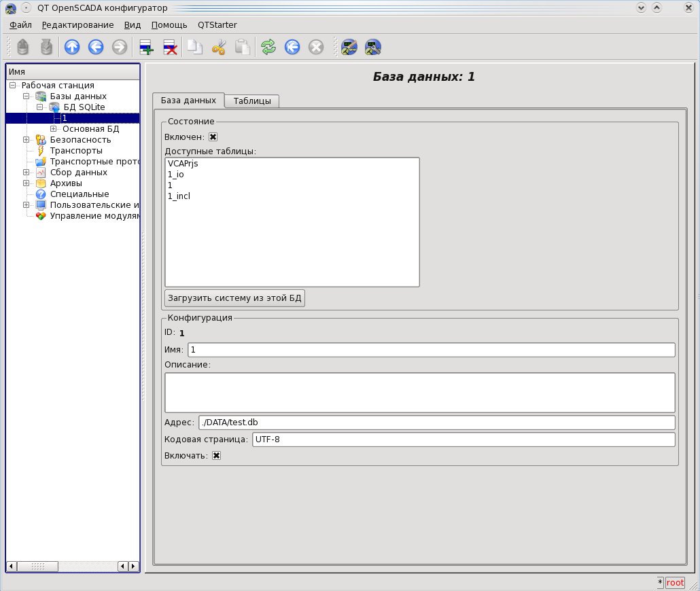Click the 'Адрес' input field
700x591 pixels.
(436, 423)
